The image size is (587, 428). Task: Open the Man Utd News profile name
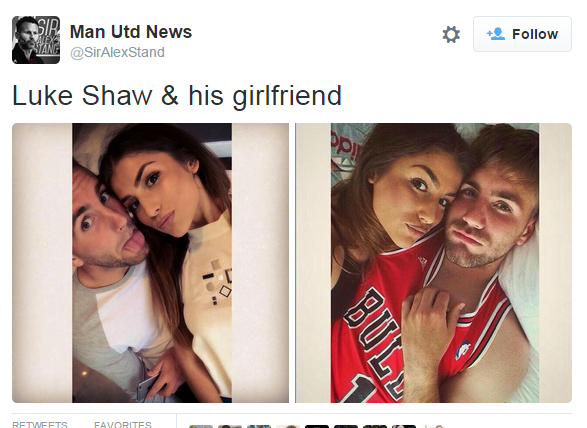click(x=131, y=31)
